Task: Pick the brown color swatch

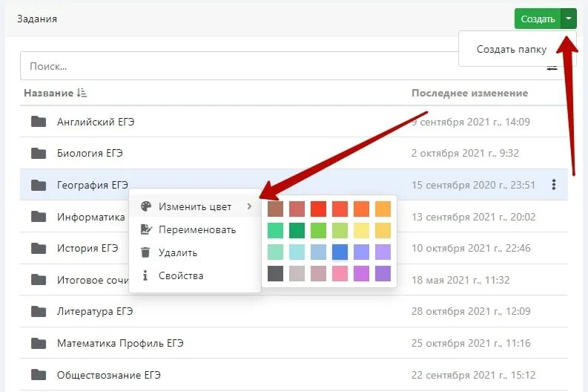Action: click(276, 209)
